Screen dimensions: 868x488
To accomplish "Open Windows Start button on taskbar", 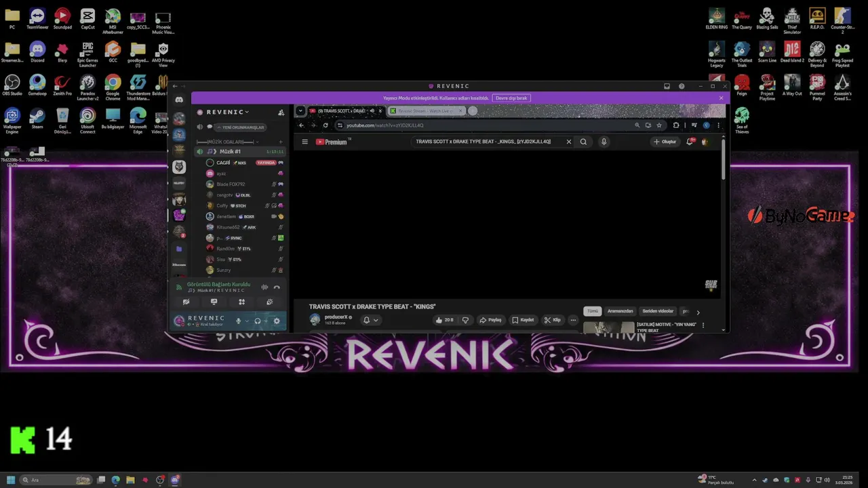I will [11, 480].
